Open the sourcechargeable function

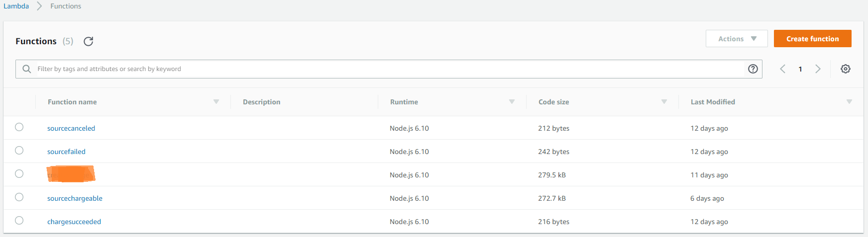click(x=75, y=198)
